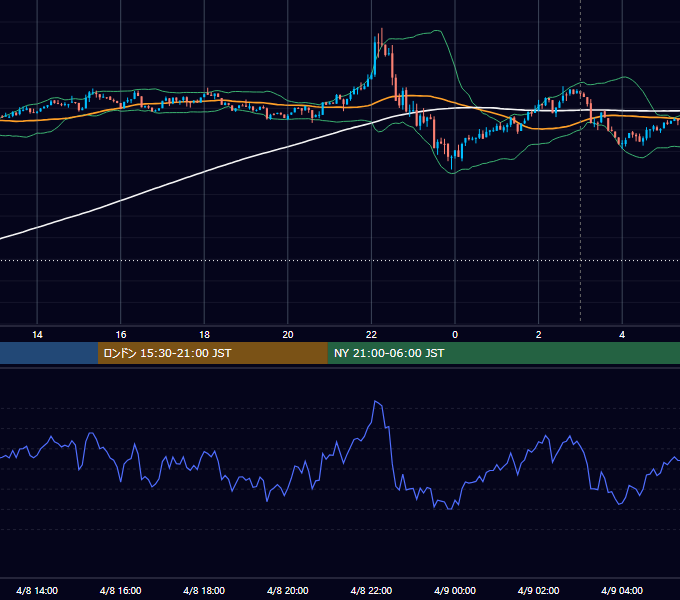Image resolution: width=680 pixels, height=600 pixels.
Task: Click the 2 hour label on price chart axis
Action: (538, 335)
